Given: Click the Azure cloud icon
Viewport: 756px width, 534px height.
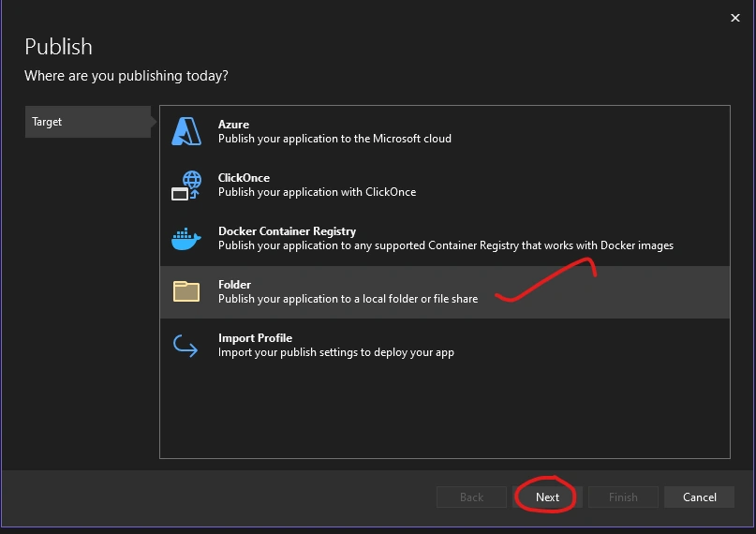Looking at the screenshot, I should click(186, 131).
